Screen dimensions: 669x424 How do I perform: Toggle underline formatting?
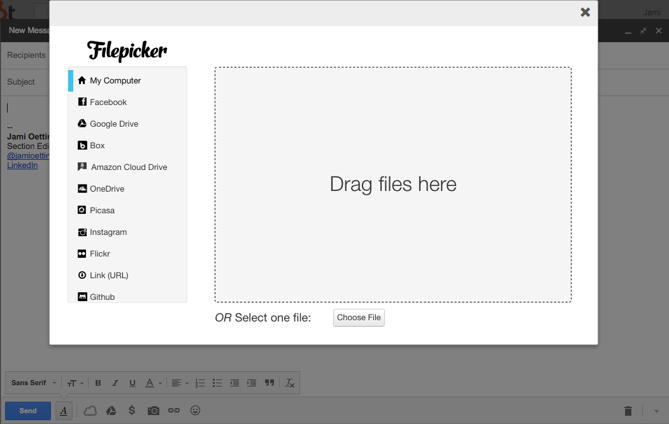click(132, 383)
